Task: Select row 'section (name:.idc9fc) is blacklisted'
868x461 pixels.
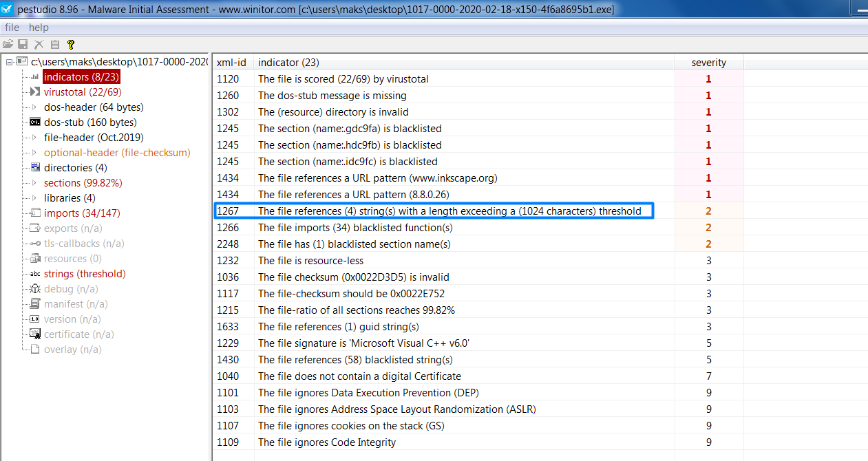Action: (x=478, y=162)
